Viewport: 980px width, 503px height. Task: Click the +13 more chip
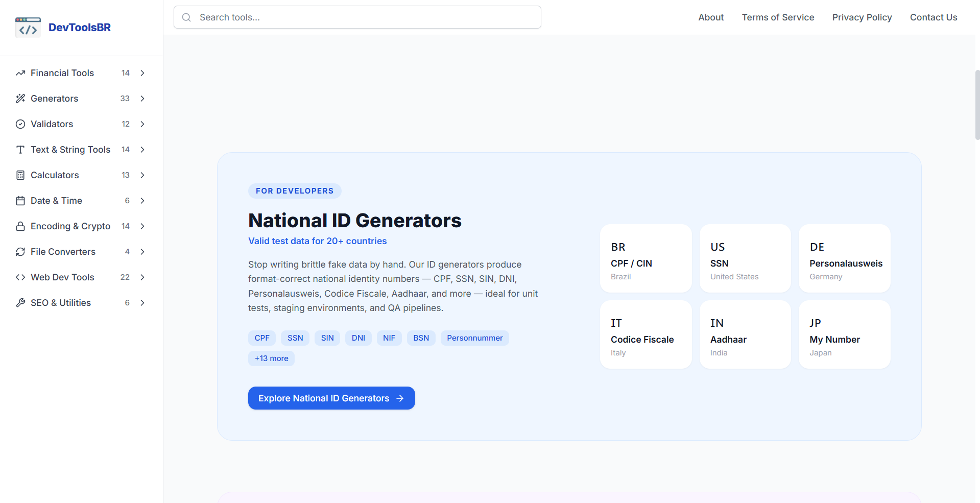click(271, 358)
